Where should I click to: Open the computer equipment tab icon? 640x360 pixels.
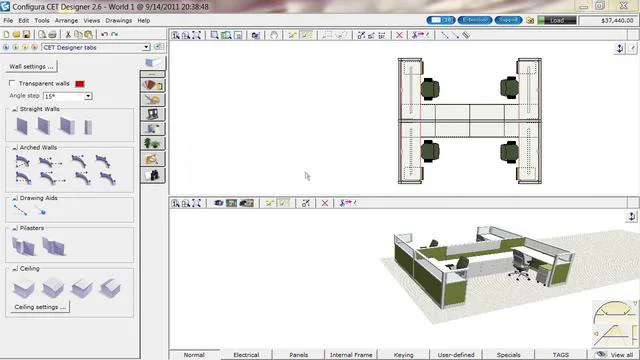pyautogui.click(x=153, y=114)
